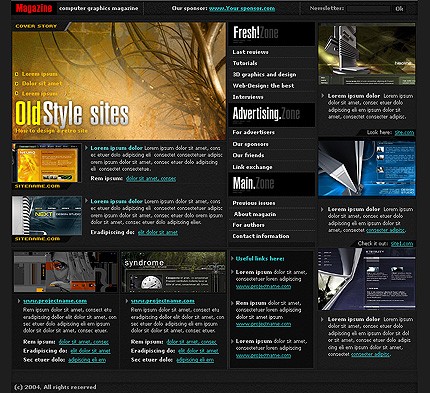Follow the site.com link after Look here
Image resolution: width=430 pixels, height=393 pixels.
point(404,133)
